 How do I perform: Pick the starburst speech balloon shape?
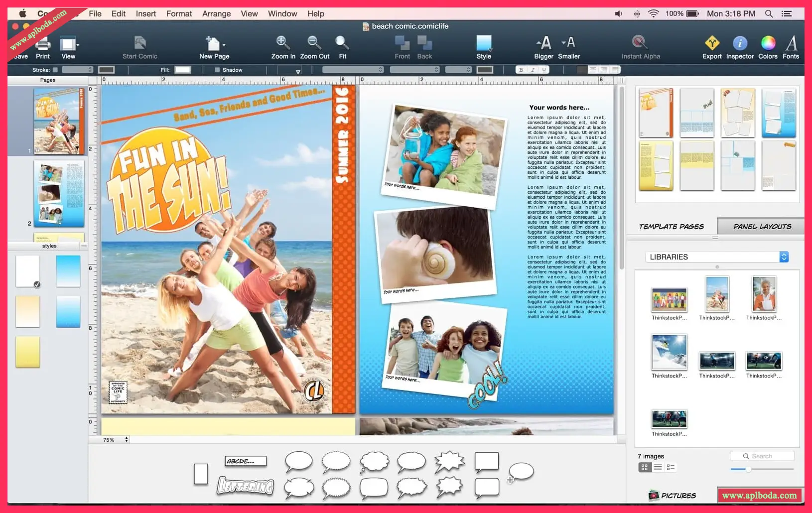click(449, 462)
